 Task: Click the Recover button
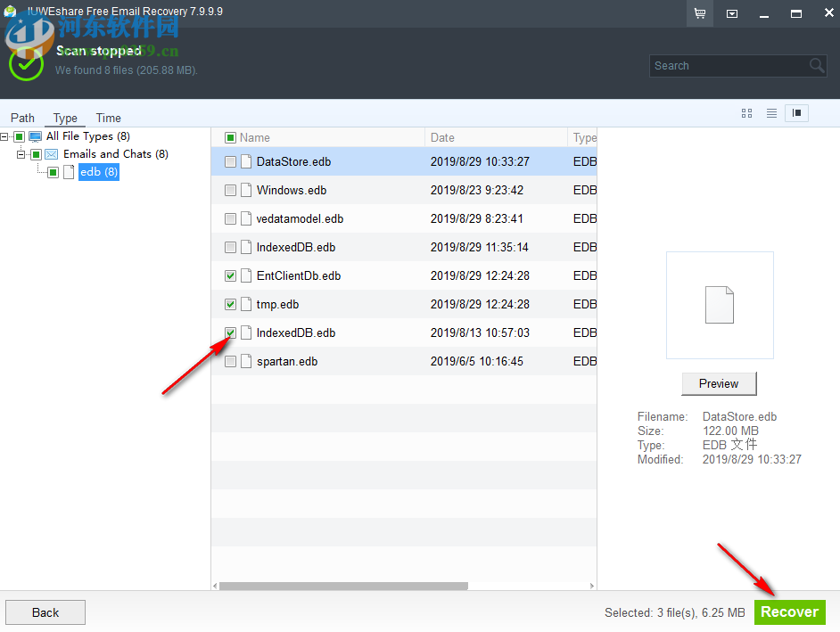789,612
